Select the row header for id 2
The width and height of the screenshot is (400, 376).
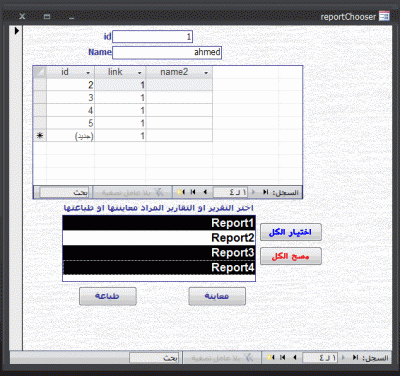[x=40, y=85]
